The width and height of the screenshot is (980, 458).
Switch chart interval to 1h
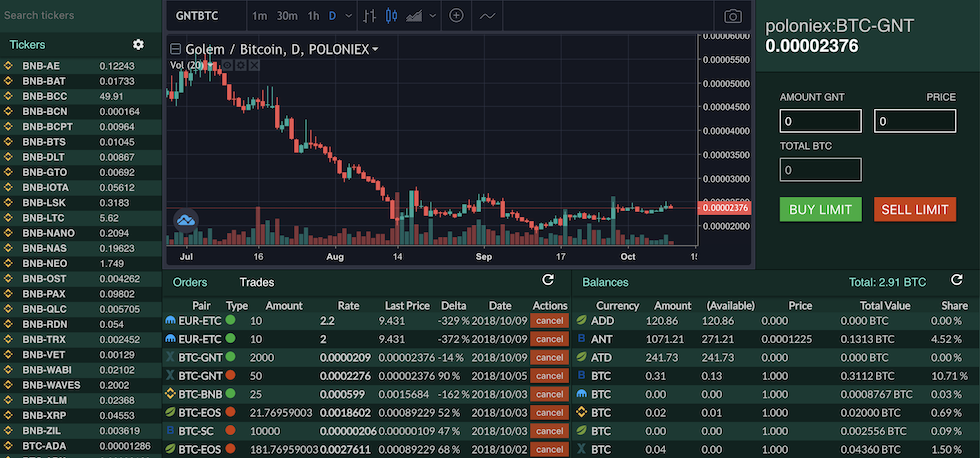(x=313, y=16)
